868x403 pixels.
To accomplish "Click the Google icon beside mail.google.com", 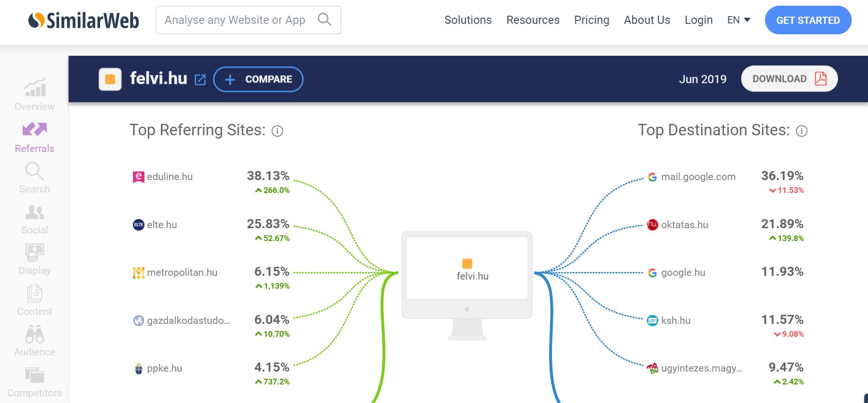I will [x=653, y=177].
